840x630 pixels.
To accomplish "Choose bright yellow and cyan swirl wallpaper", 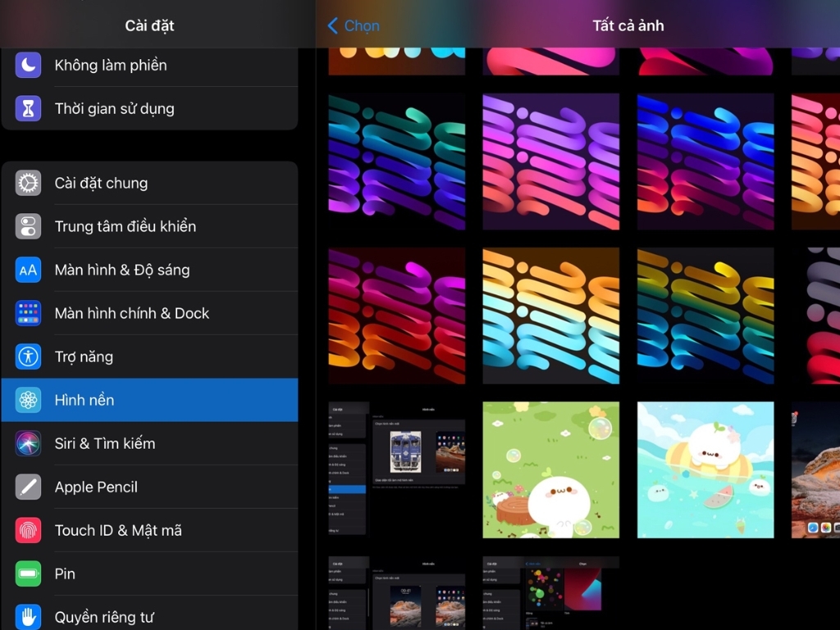I will click(x=550, y=316).
